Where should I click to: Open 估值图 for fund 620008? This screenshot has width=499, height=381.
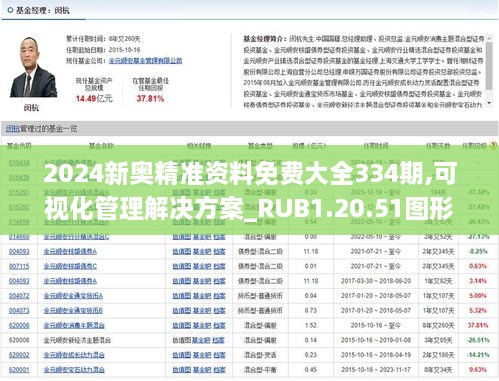click(x=182, y=340)
